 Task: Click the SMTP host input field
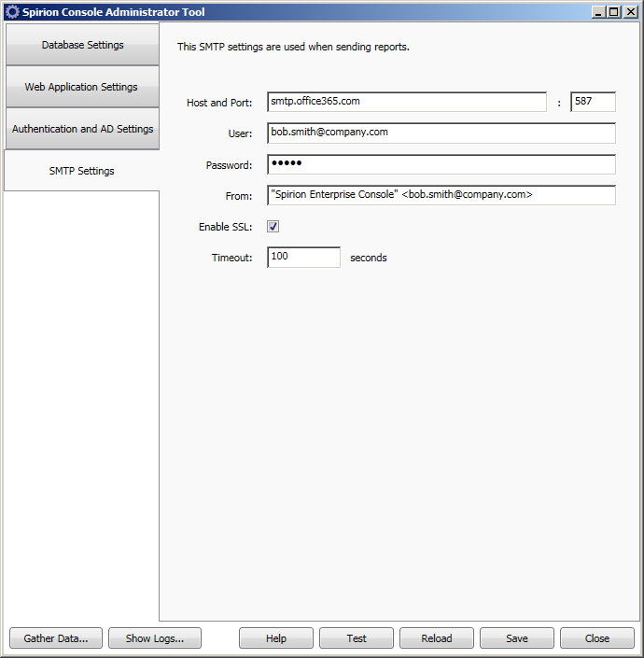(x=406, y=102)
